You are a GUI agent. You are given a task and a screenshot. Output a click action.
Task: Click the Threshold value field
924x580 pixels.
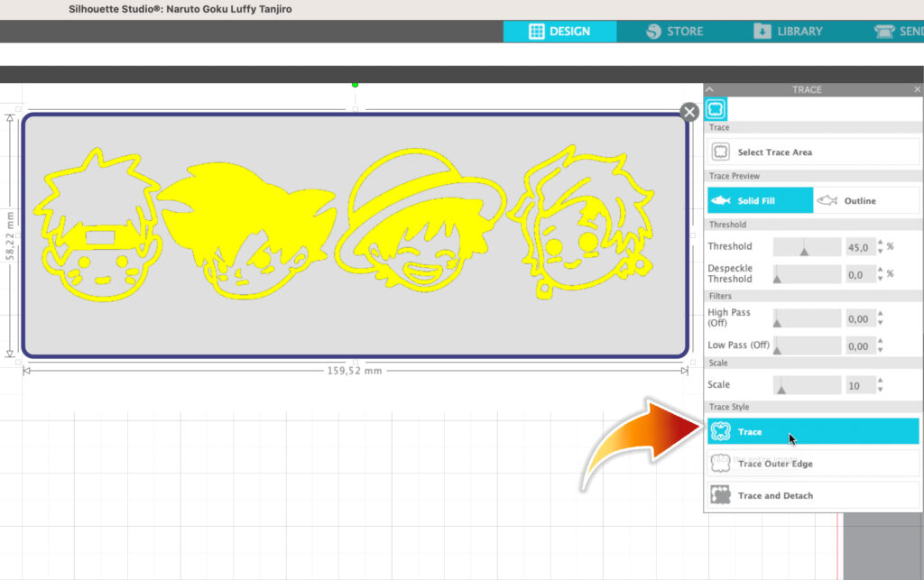[x=858, y=247]
